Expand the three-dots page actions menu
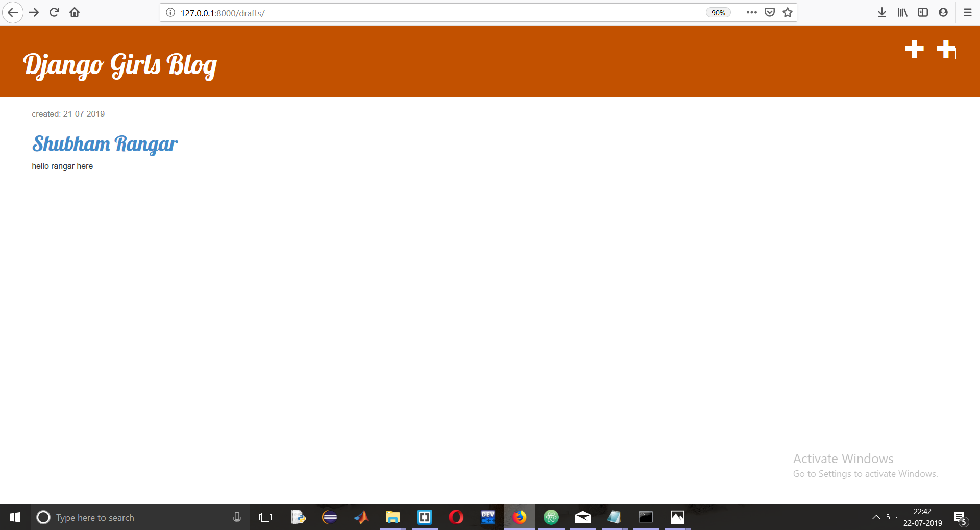The width and height of the screenshot is (980, 530). [751, 12]
